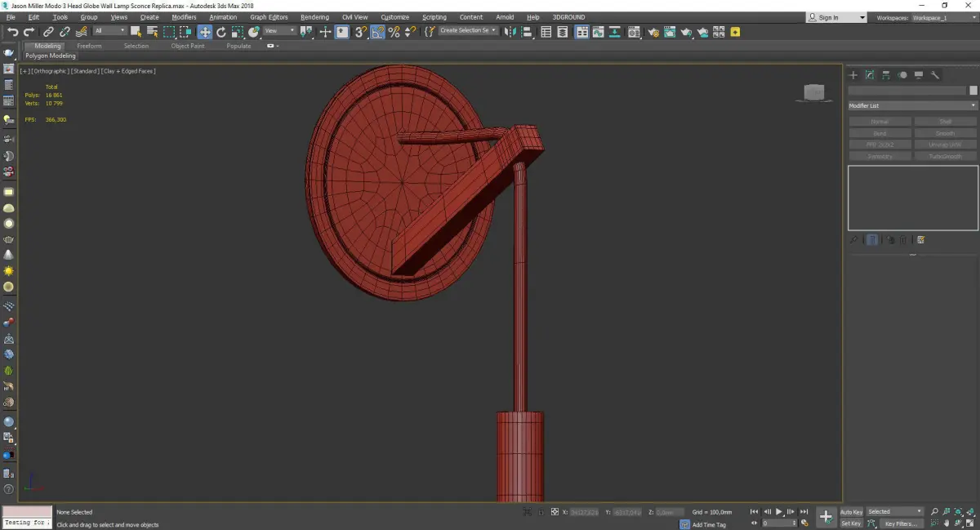Toggle the Set Key mode
Image resolution: width=980 pixels, height=530 pixels.
pos(851,523)
